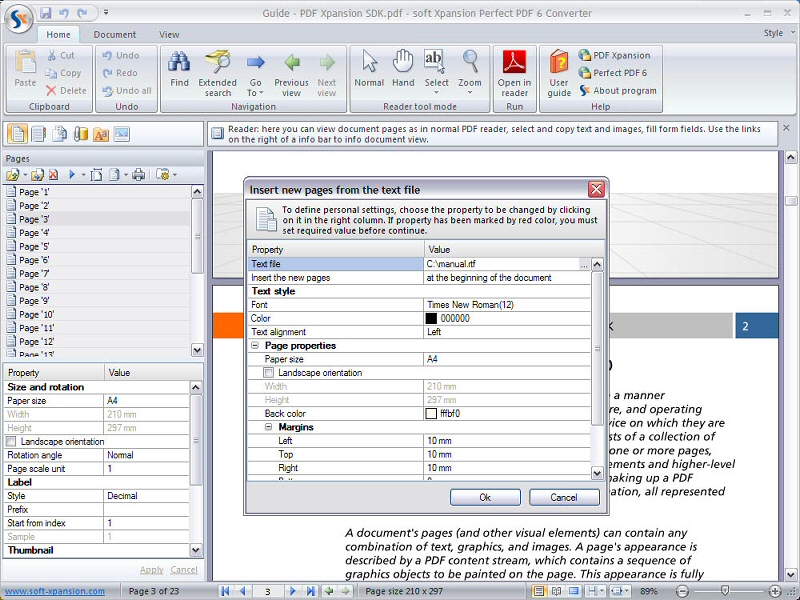
Task: Open the Zoom tool dropdown
Action: [469, 93]
